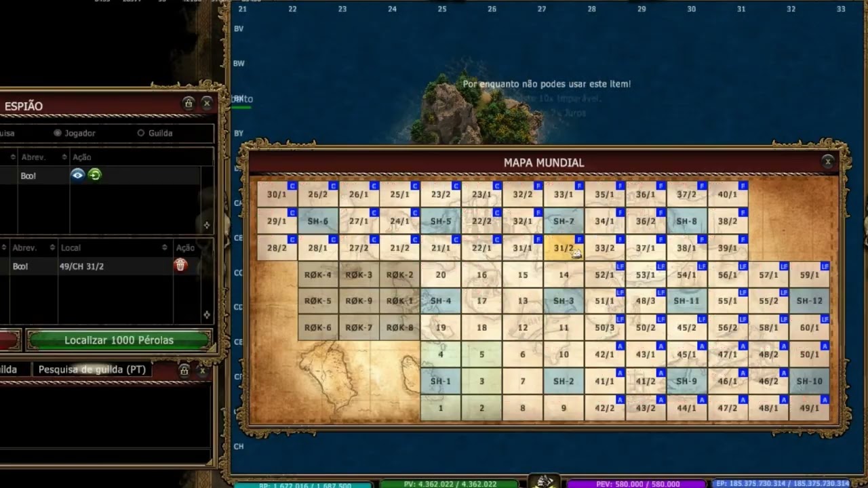Select map 5 on world map
Screen dimensions: 868x488
tap(482, 354)
